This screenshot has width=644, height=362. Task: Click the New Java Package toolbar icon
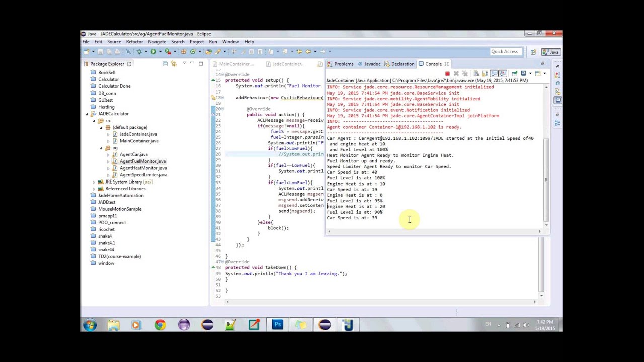(183, 51)
